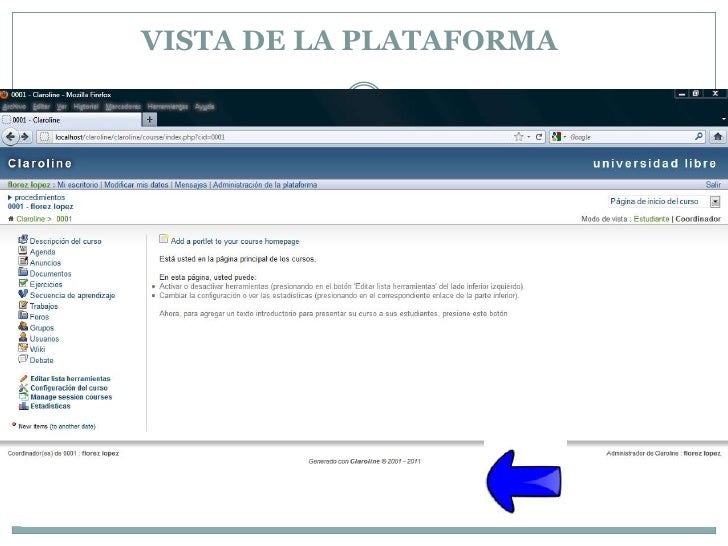Open Modificar mis datos link
This screenshot has height=546, width=728.
pos(136,185)
